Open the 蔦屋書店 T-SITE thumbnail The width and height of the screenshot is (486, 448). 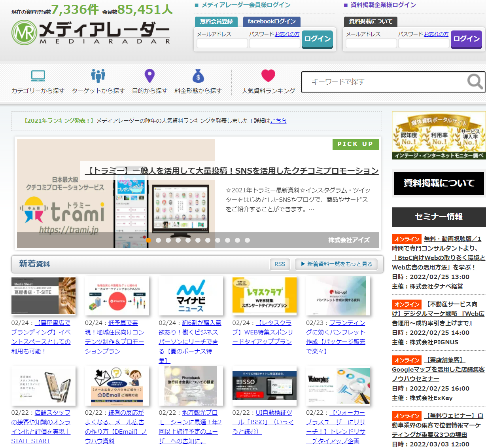43,296
